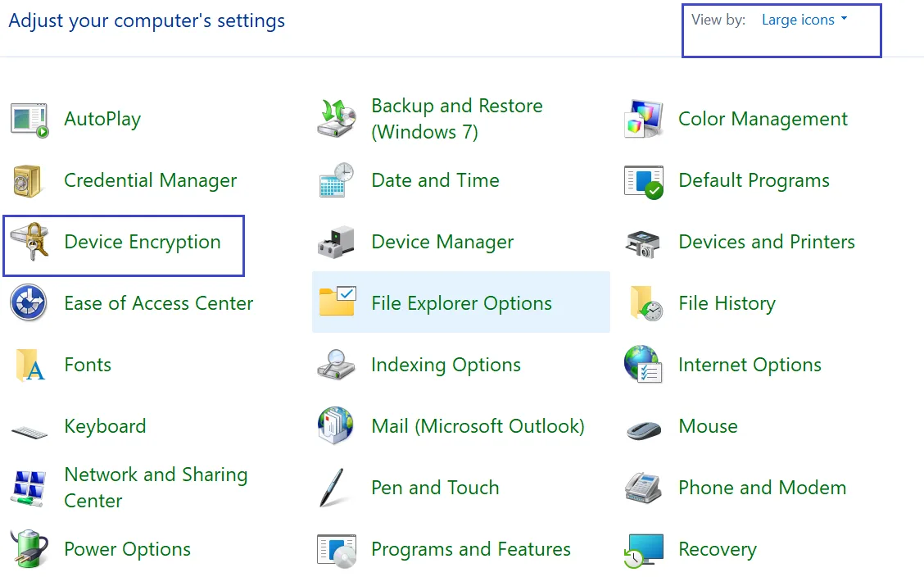This screenshot has height=586, width=924.
Task: Select the Backup and Restore icon
Action: [337, 120]
